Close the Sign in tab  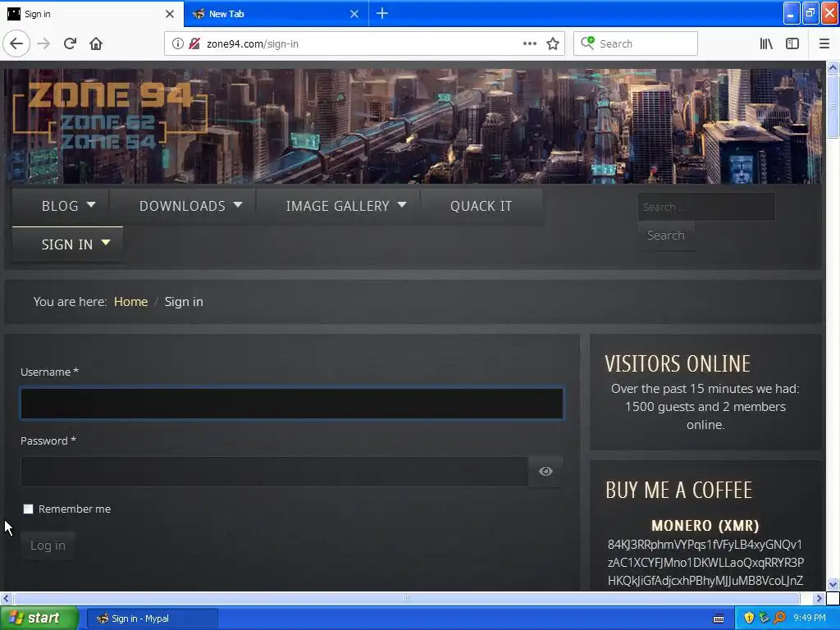(170, 14)
